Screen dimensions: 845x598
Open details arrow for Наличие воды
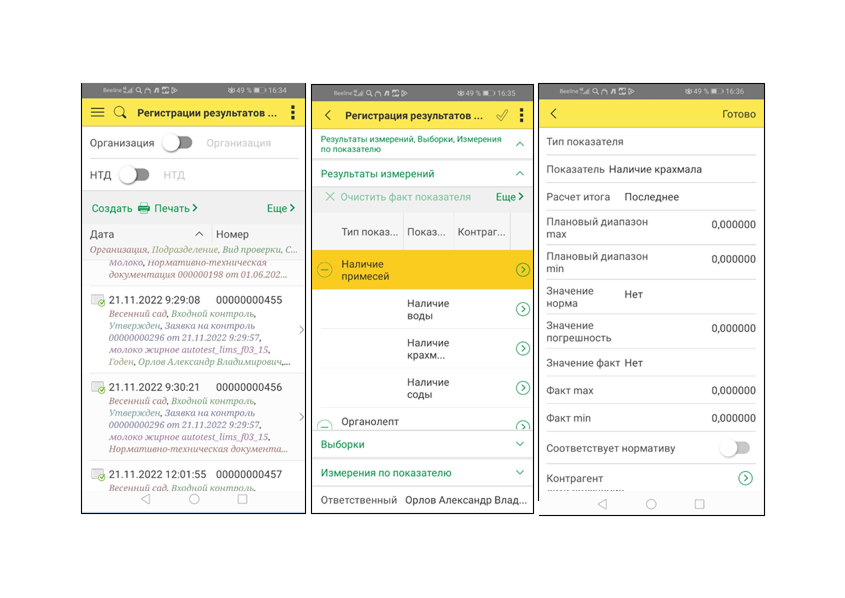point(522,309)
